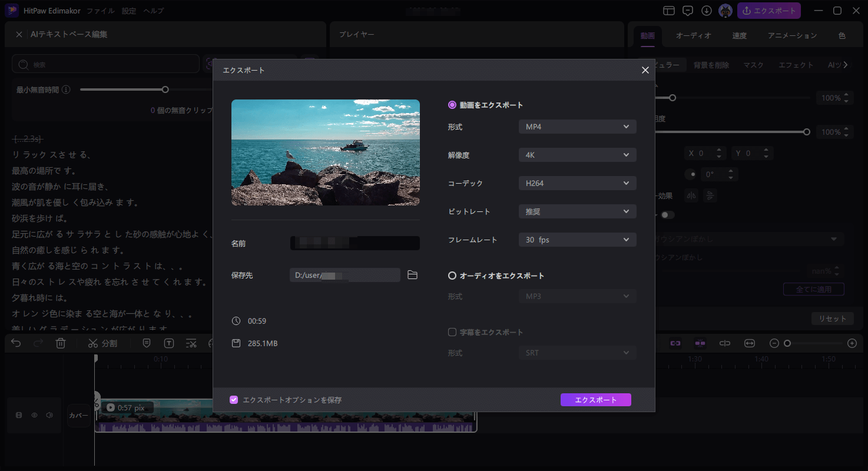Zoom in timeline with plus icon
Screen dimensions: 868x471
tap(852, 343)
